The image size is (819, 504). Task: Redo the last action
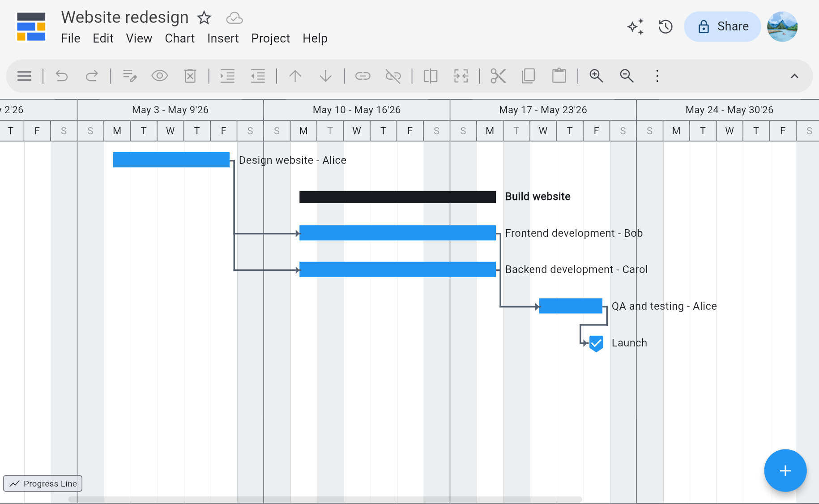tap(92, 76)
